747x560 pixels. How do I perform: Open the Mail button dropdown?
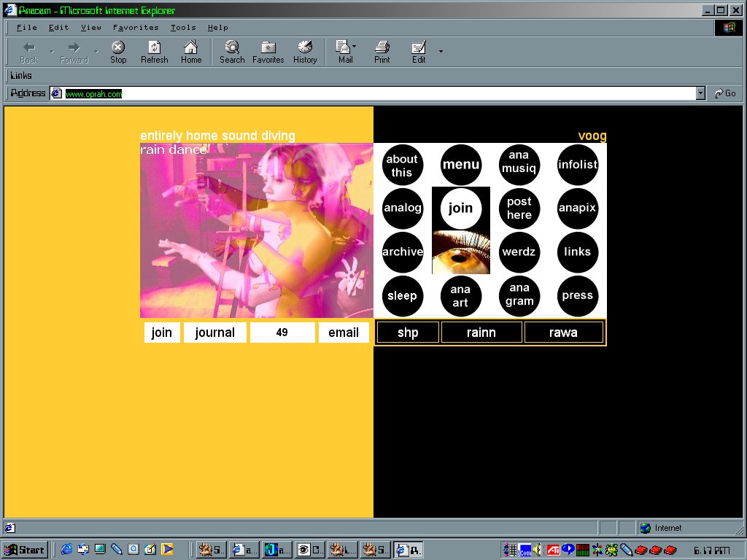pos(355,47)
